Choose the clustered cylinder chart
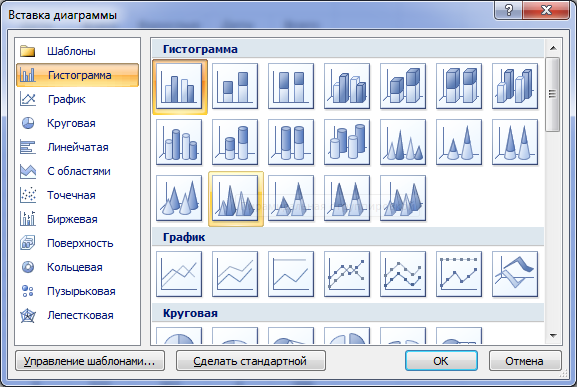Viewport: 577px width, 387px height. 179,142
